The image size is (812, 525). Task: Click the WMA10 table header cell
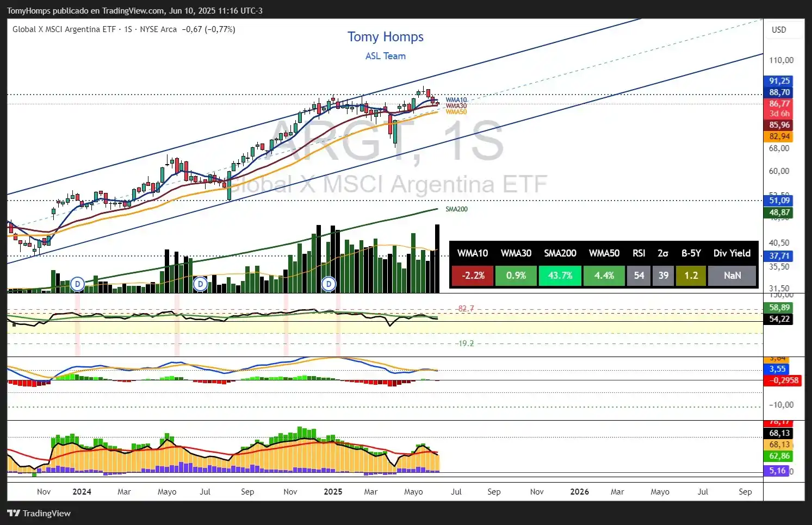click(x=473, y=253)
